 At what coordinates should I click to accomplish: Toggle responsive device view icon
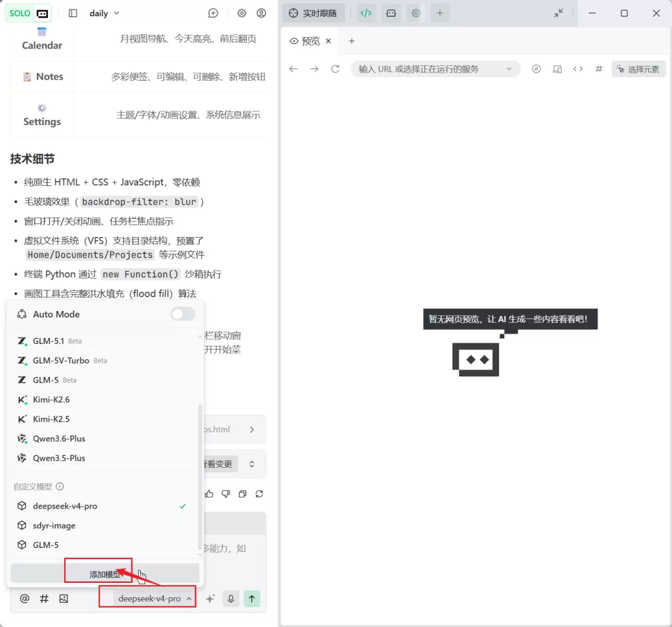[x=557, y=69]
